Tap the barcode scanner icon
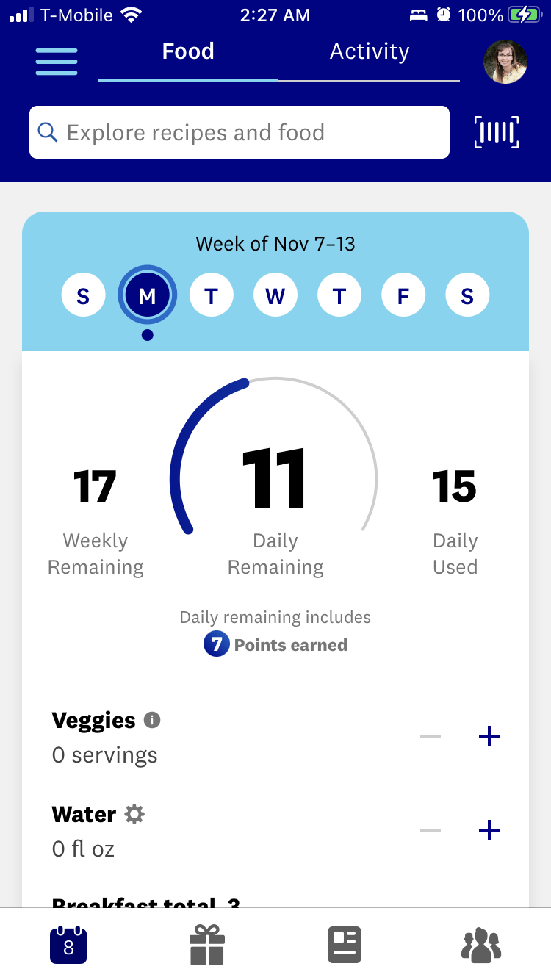The height and width of the screenshot is (980, 551). click(x=497, y=132)
